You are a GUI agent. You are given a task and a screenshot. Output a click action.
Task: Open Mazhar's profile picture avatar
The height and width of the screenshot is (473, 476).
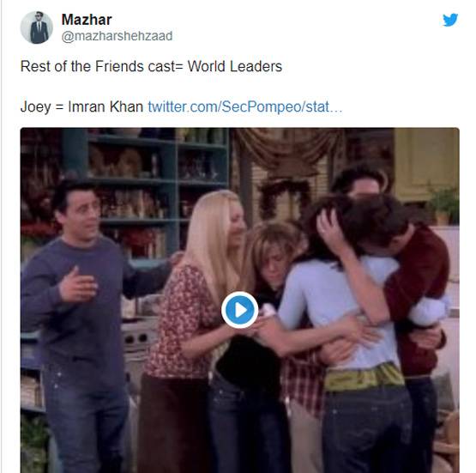37,27
